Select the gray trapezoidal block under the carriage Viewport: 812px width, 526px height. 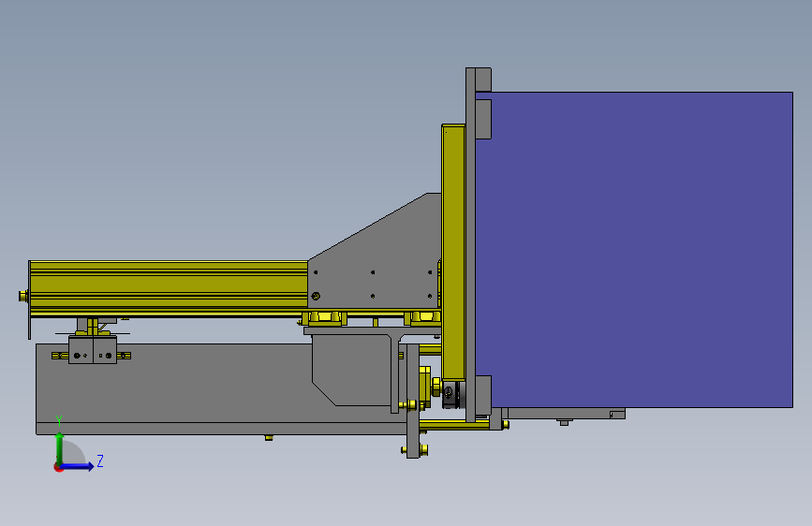[x=352, y=370]
